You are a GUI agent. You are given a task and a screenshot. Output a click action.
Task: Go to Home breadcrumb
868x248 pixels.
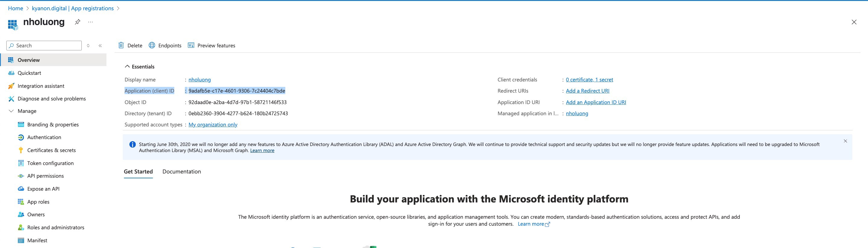tap(15, 8)
